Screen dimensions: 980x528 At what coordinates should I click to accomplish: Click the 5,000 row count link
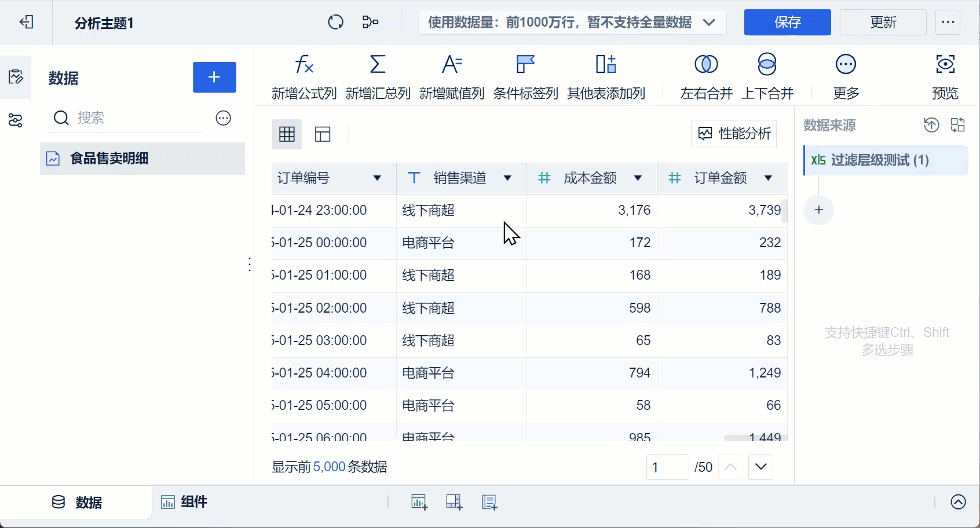[329, 467]
